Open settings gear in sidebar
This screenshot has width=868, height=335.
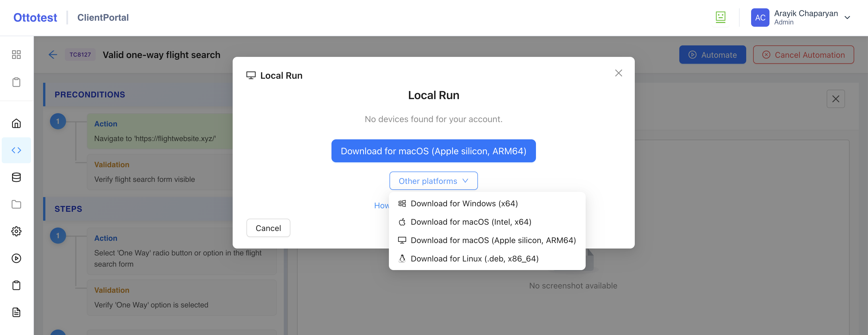coord(16,231)
